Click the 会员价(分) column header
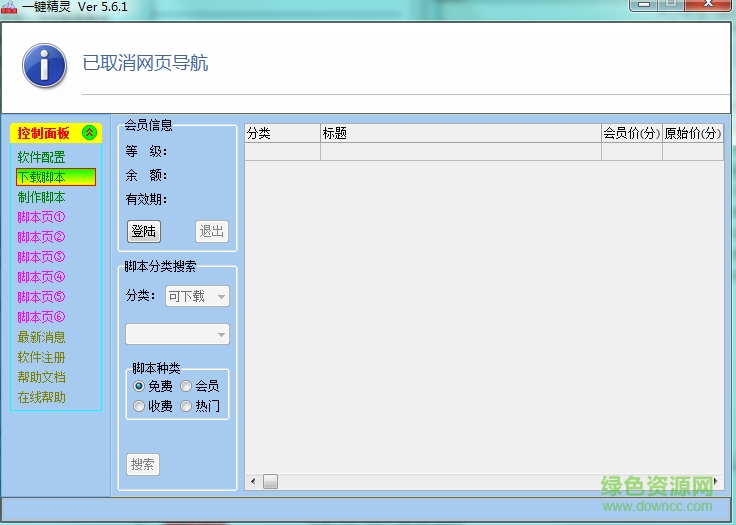Viewport: 736px width, 525px height. [x=632, y=133]
